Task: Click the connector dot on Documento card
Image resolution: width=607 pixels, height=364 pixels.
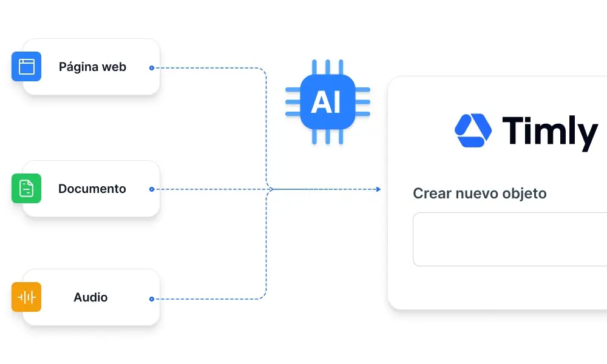Action: [x=151, y=189]
